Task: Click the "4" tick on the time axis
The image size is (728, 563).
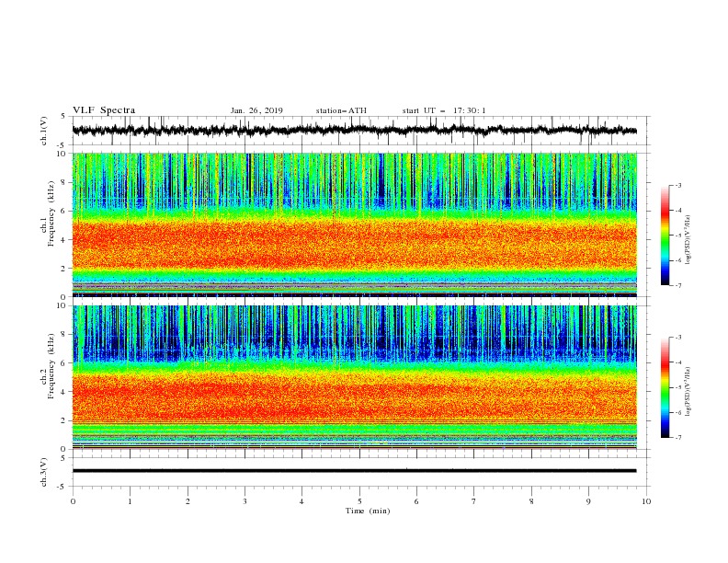Action: click(302, 501)
